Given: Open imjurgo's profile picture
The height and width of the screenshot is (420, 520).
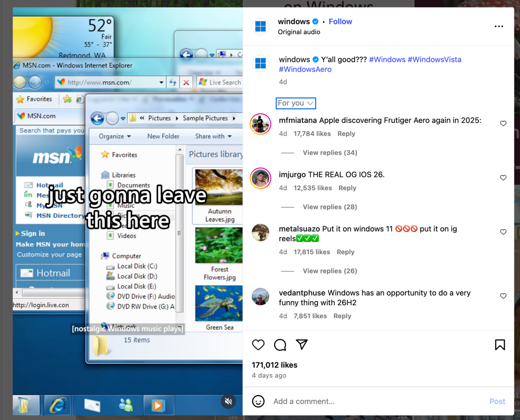Looking at the screenshot, I should click(x=261, y=178).
